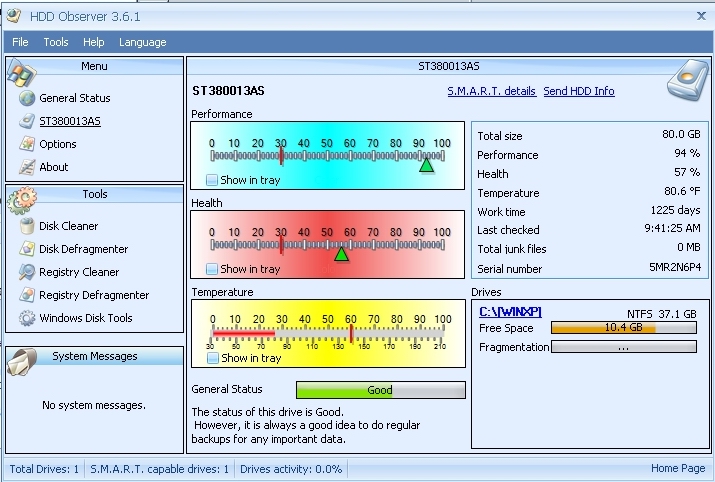This screenshot has height=482, width=715.
Task: Select the ST380013AS menu entry
Action: [70, 121]
